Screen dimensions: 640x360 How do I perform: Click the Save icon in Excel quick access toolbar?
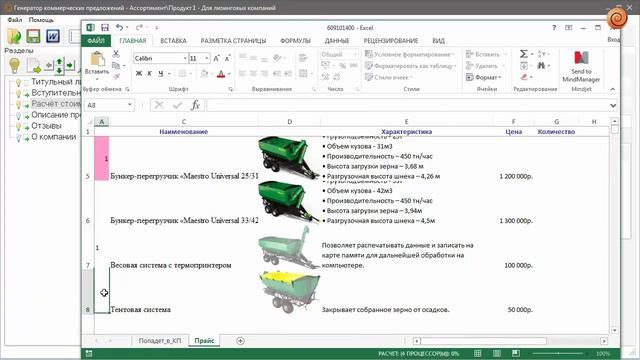[105, 27]
